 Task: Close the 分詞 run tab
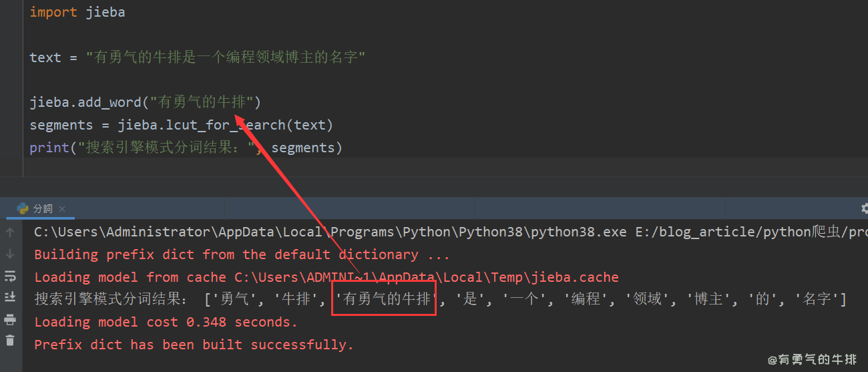point(62,209)
